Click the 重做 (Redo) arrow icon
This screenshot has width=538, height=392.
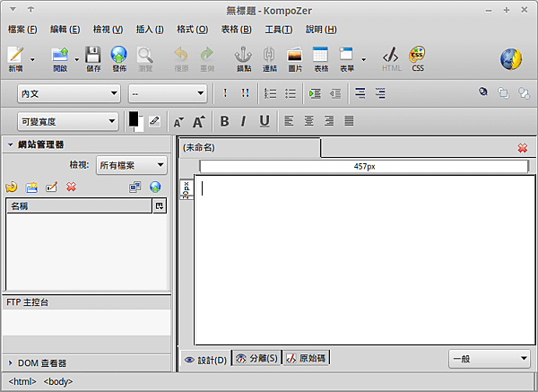tap(207, 55)
